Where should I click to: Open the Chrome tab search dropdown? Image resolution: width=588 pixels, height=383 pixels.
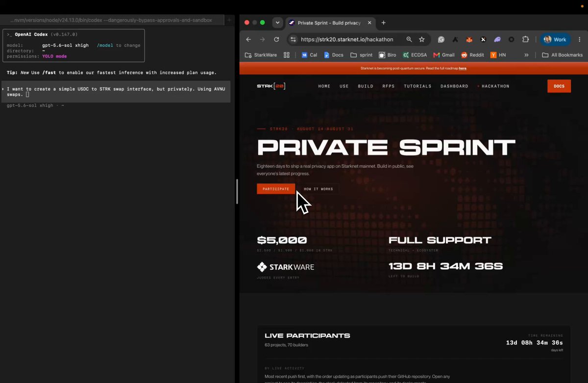coord(277,23)
